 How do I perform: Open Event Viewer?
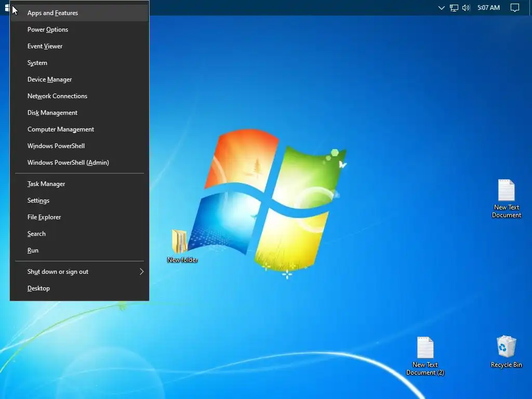click(79, 46)
